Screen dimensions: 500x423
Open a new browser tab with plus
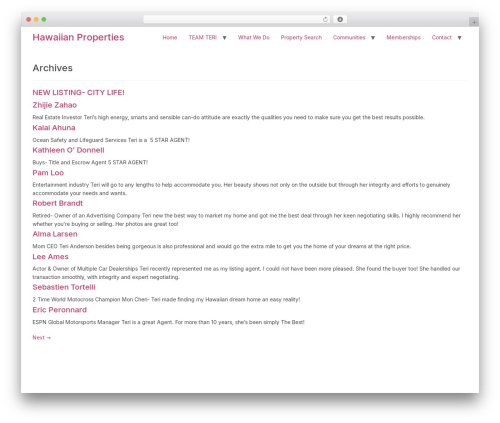474,22
